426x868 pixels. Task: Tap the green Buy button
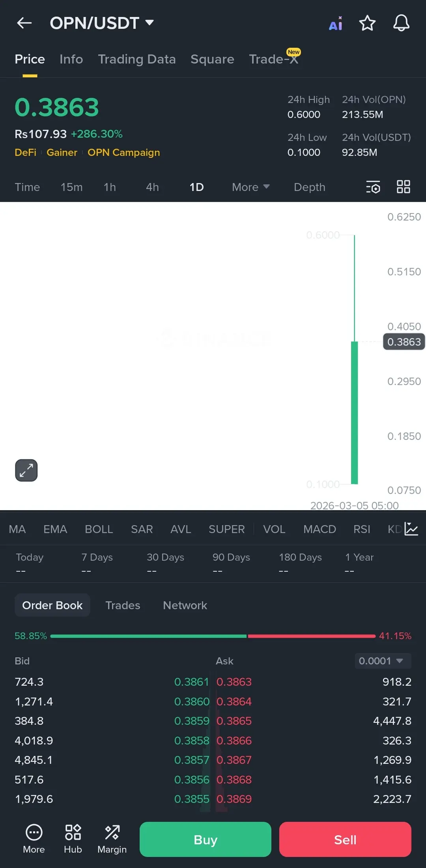click(x=206, y=839)
